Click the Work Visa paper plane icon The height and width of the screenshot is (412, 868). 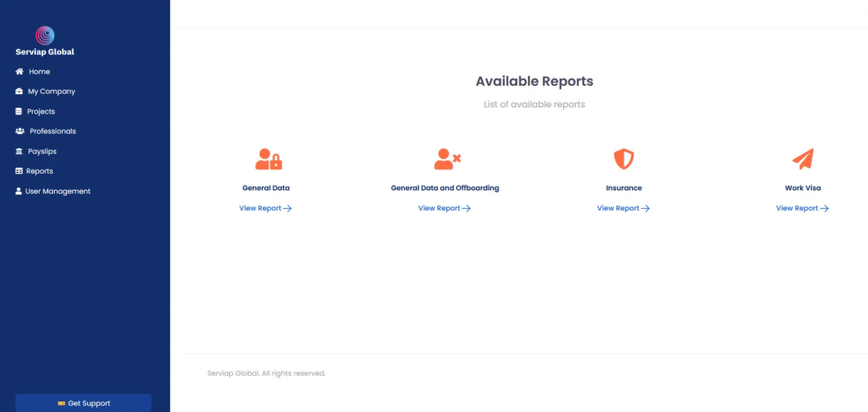[x=803, y=159]
